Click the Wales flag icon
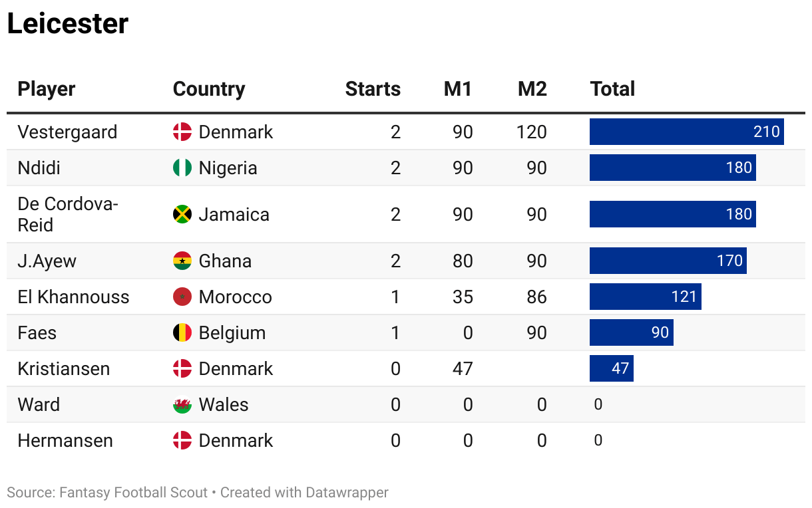The height and width of the screenshot is (508, 812). click(x=182, y=404)
